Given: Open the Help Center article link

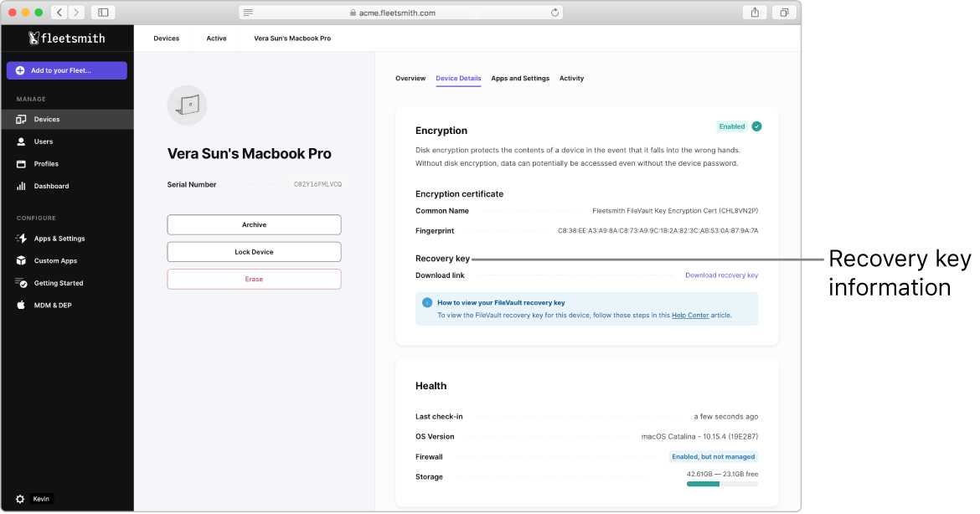Looking at the screenshot, I should point(690,316).
